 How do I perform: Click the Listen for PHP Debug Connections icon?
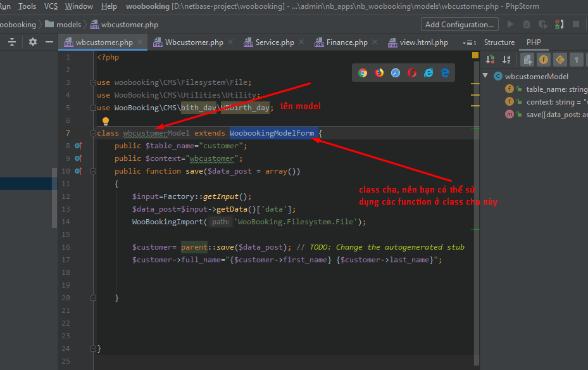pyautogui.click(x=560, y=25)
